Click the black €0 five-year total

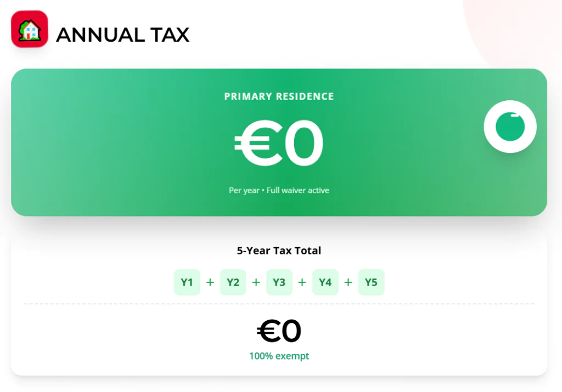click(x=279, y=331)
